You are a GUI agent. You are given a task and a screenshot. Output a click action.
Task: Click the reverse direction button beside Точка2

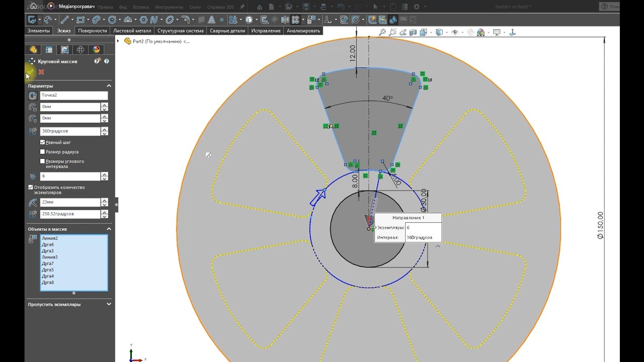tap(33, 95)
